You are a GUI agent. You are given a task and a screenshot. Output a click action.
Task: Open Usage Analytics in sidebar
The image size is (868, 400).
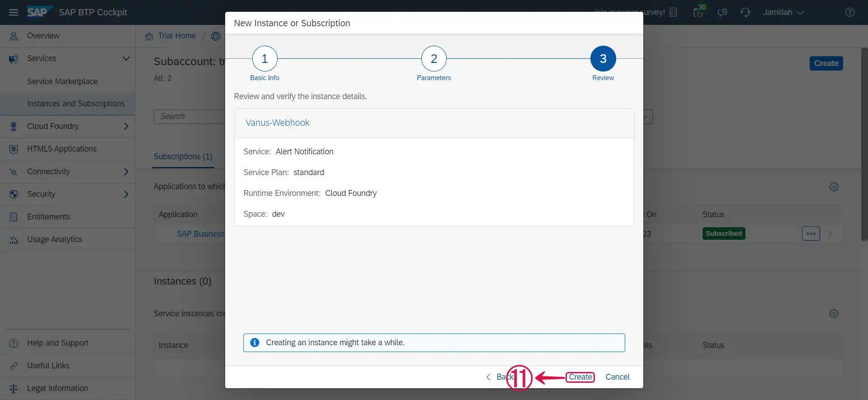[55, 239]
